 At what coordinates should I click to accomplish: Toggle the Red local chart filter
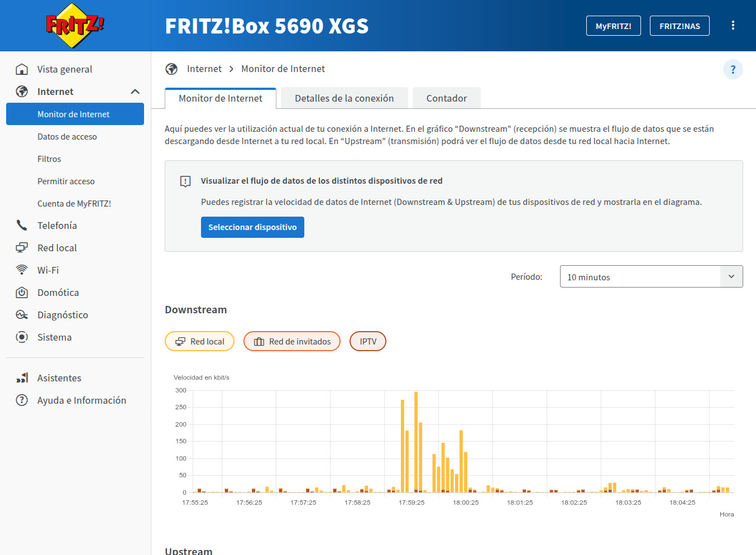[x=199, y=341]
